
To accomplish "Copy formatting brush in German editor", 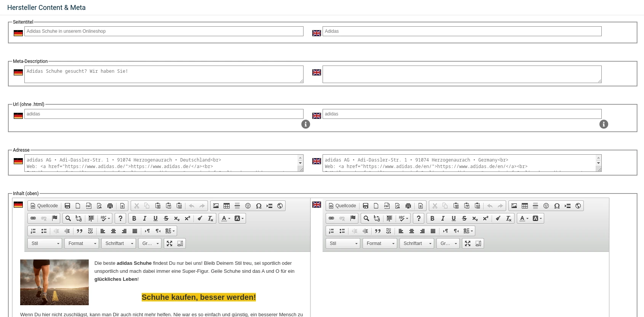I will point(200,218).
